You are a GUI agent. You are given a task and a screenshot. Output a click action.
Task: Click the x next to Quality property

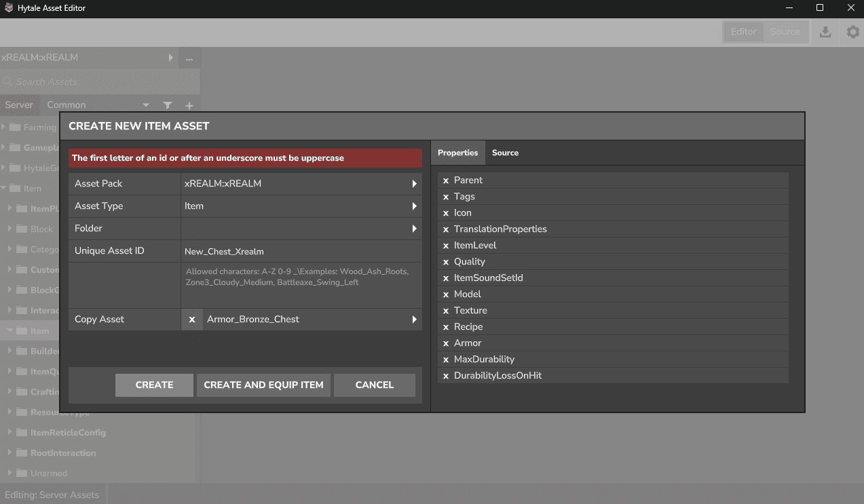446,262
